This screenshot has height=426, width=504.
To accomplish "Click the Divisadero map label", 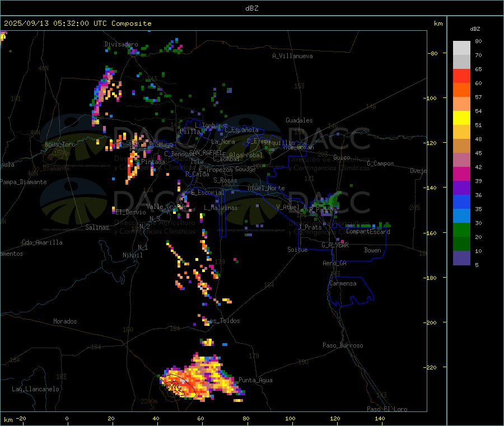I will (x=121, y=44).
